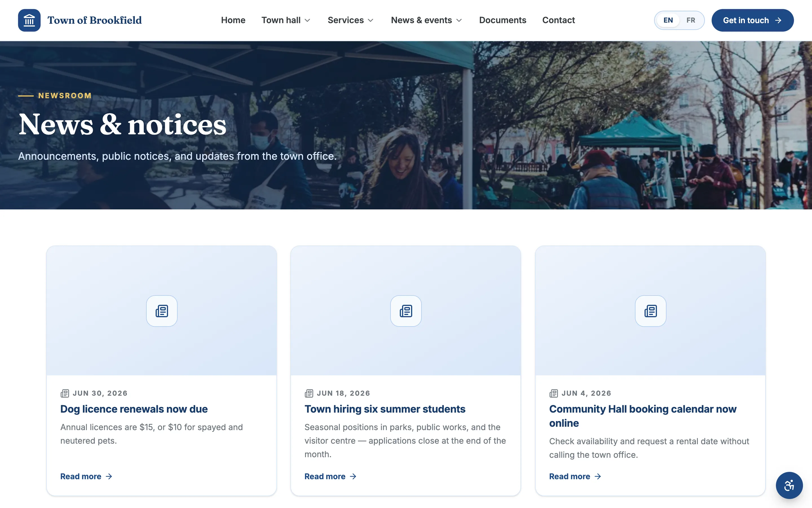Read more about hiring summer students
This screenshot has width=812, height=508.
click(330, 476)
